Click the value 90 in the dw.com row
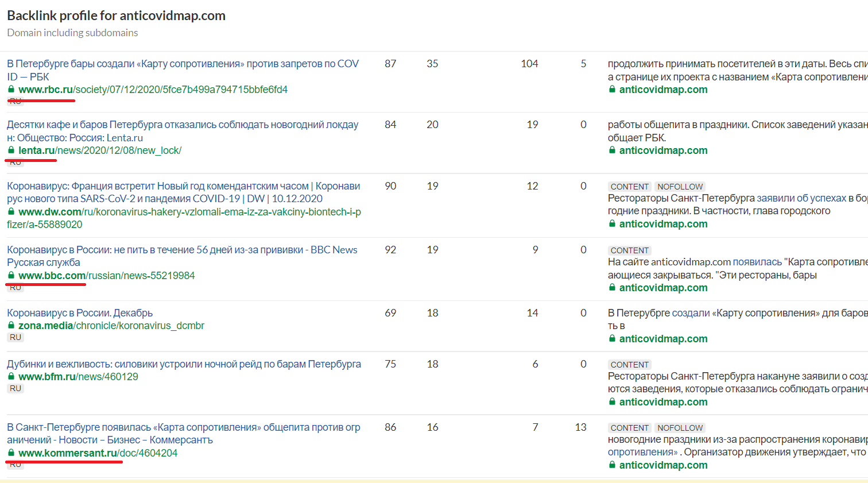 pos(390,186)
